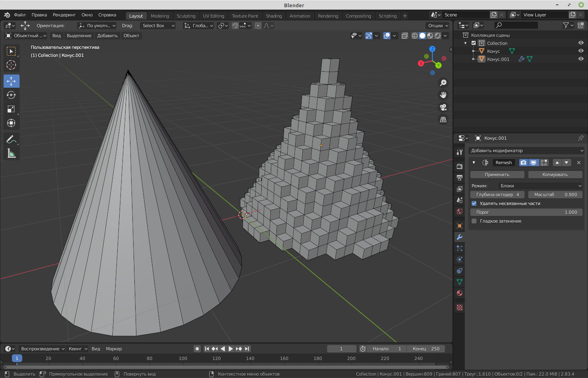This screenshot has width=588, height=378.
Task: Open the Rendering menu in the top bar
Action: [x=64, y=15]
